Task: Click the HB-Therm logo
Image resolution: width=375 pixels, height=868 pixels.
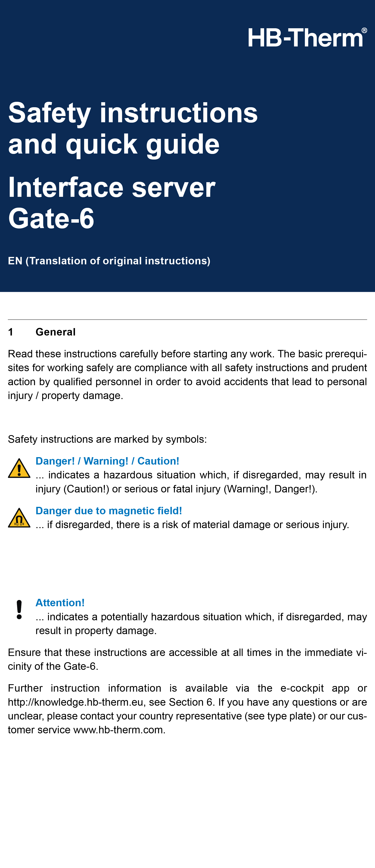Action: 306,37
